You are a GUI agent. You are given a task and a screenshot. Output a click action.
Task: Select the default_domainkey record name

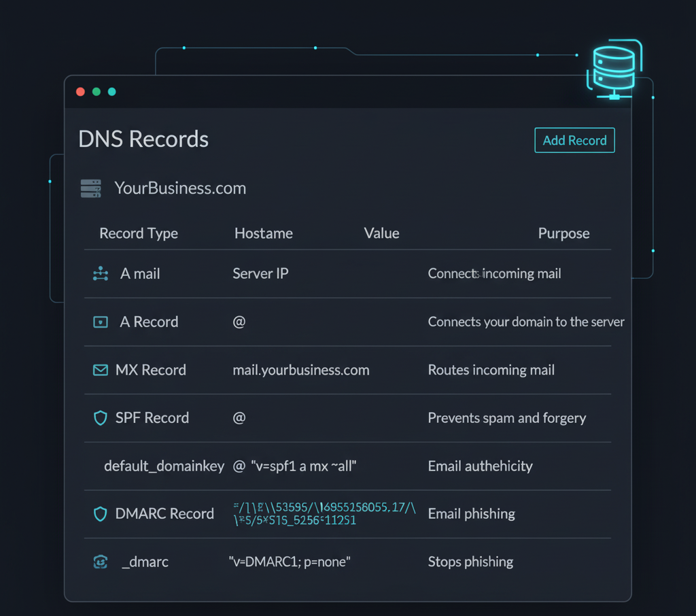[x=164, y=466]
